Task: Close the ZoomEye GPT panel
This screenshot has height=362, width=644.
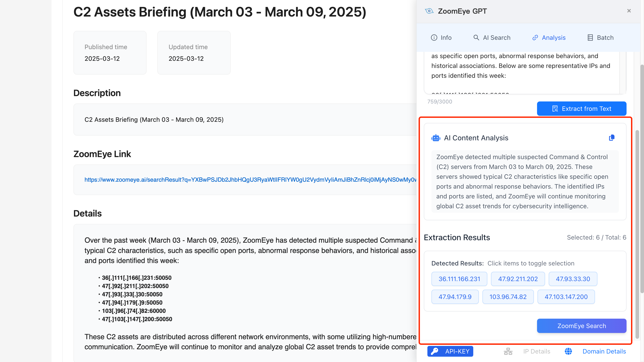Action: (629, 11)
